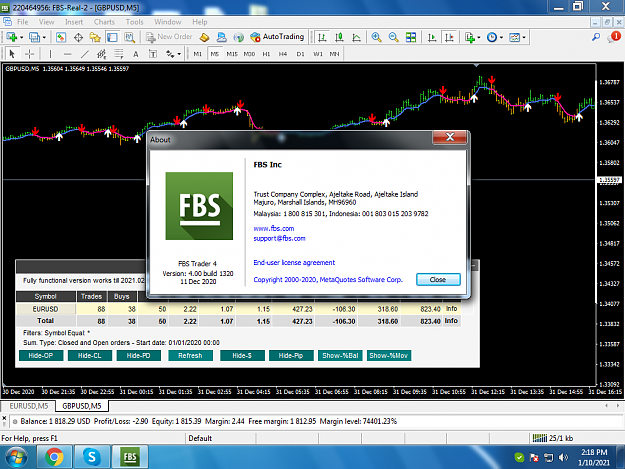
Task: Click the Refresh button in stats panel
Action: coord(191,355)
